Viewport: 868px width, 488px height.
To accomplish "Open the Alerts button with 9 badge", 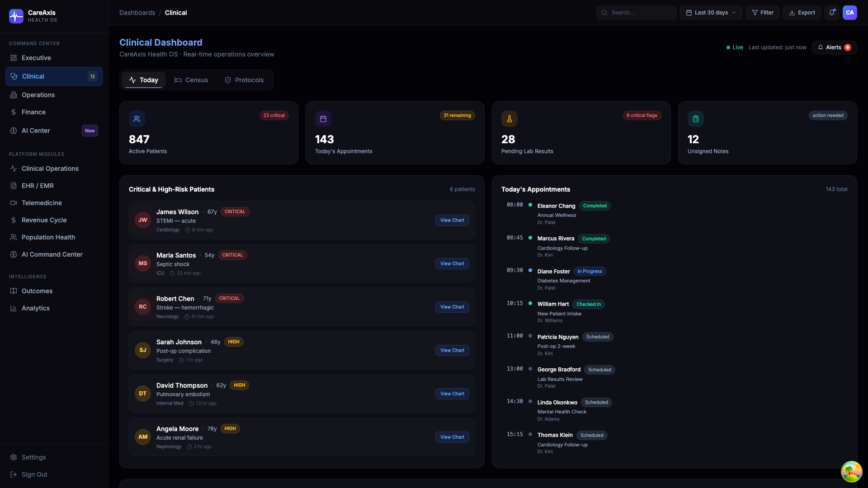I will (x=835, y=47).
